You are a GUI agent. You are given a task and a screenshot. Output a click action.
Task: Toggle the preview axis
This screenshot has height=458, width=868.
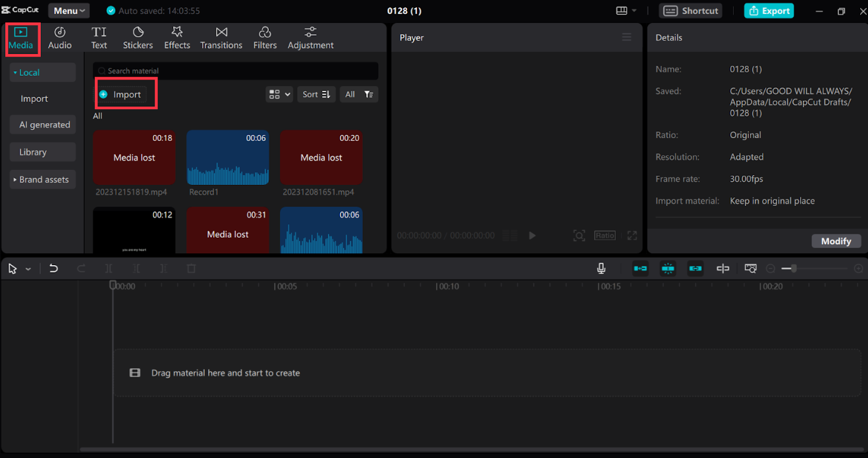coord(722,268)
